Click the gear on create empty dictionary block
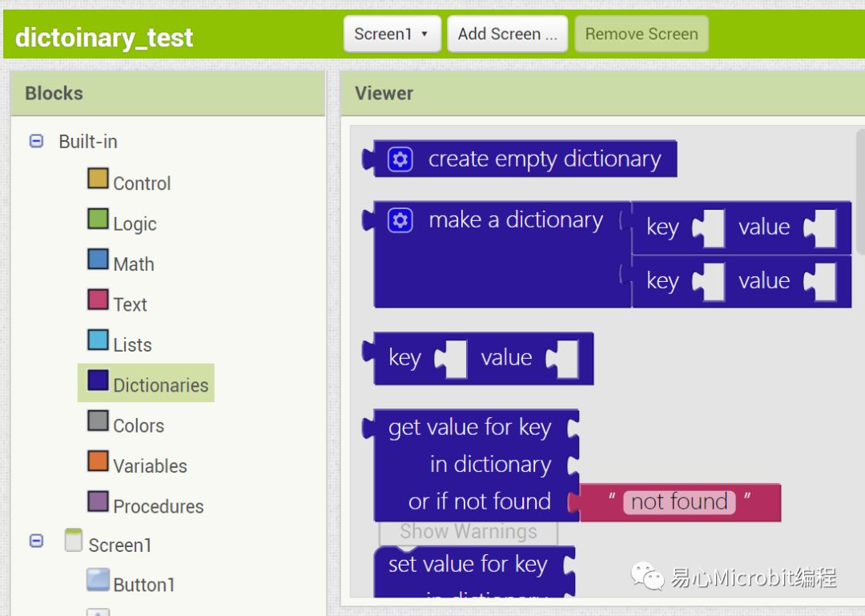 [x=400, y=159]
